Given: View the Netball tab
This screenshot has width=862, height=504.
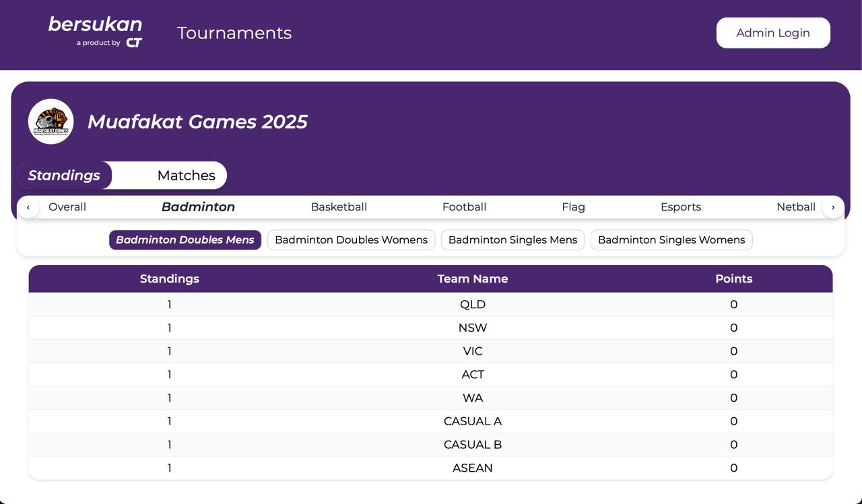Looking at the screenshot, I should [x=796, y=207].
